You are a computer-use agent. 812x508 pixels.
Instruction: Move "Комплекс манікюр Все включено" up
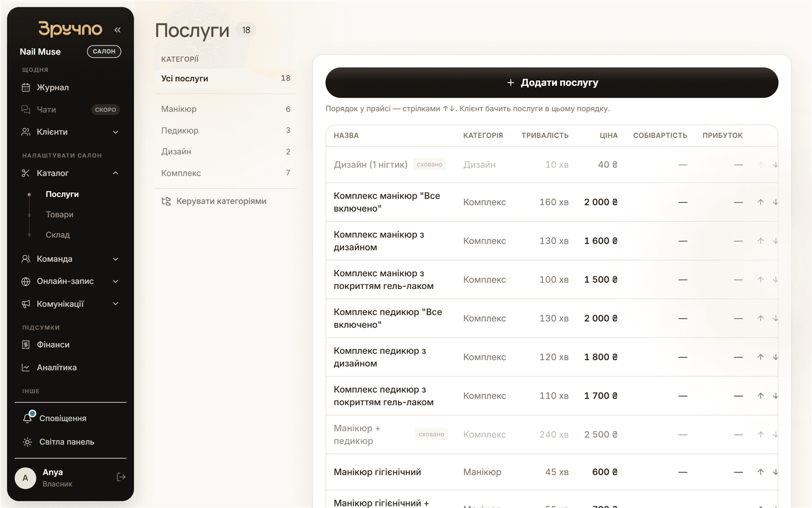point(761,202)
